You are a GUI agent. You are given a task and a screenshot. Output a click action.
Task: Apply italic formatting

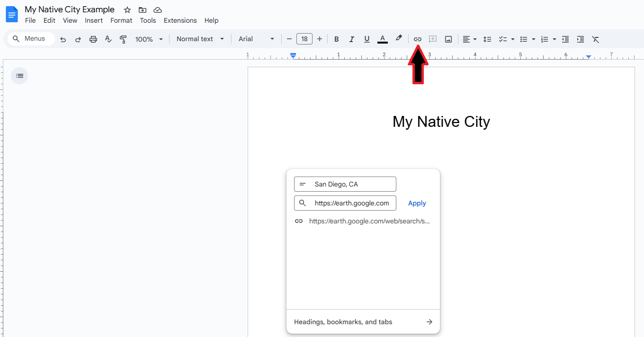click(351, 39)
